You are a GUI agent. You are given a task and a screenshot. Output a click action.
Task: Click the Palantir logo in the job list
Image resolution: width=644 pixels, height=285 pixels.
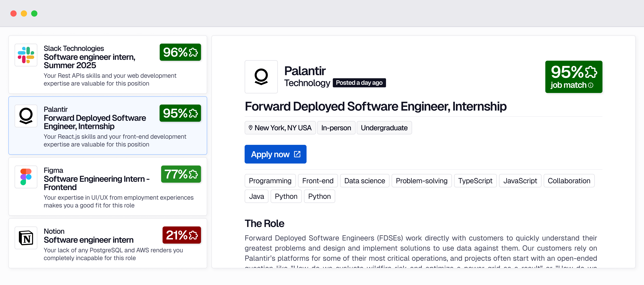click(26, 116)
